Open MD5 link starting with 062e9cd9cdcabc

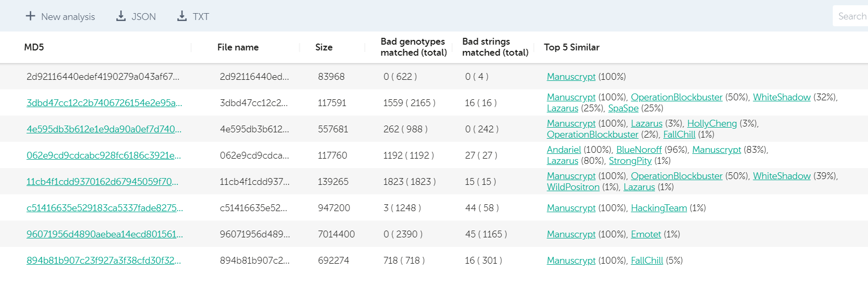pyautogui.click(x=104, y=155)
